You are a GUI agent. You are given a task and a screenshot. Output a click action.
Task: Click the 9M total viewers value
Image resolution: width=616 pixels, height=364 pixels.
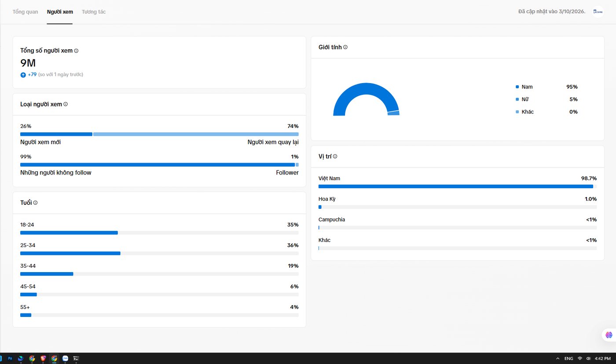tap(28, 63)
